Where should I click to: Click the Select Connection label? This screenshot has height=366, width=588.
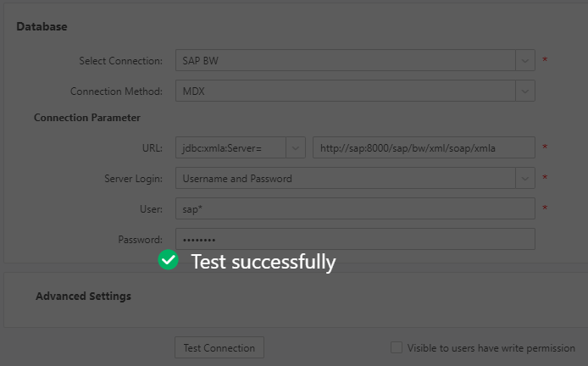120,61
